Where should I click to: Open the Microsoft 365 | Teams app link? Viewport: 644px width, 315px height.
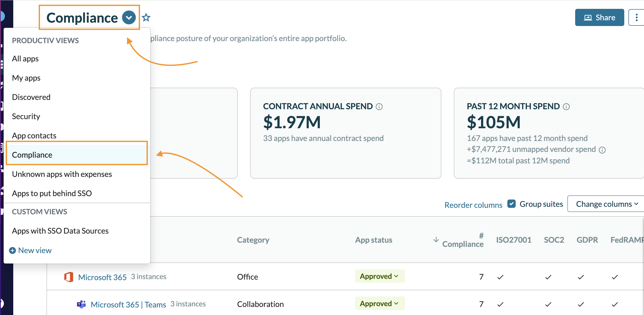click(x=128, y=304)
